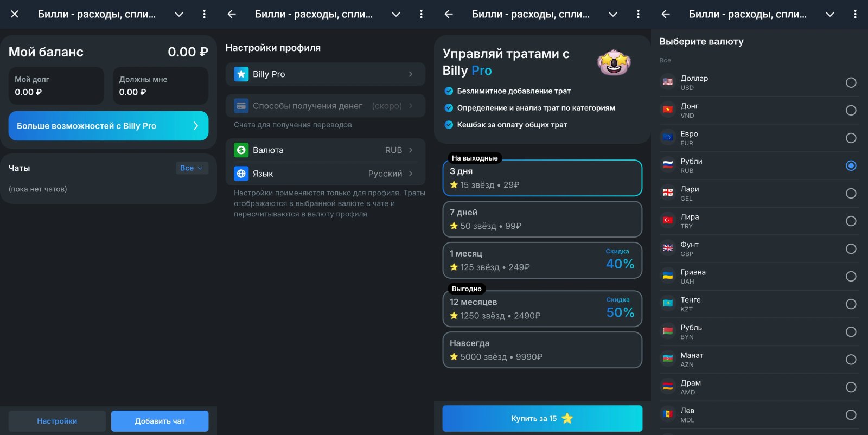Open the Язык language setting row

325,174
